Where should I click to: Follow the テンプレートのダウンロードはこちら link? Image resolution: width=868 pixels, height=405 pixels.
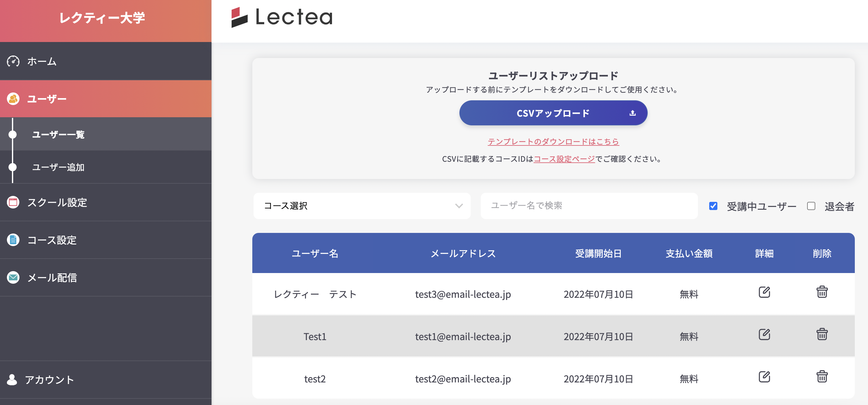pos(553,141)
